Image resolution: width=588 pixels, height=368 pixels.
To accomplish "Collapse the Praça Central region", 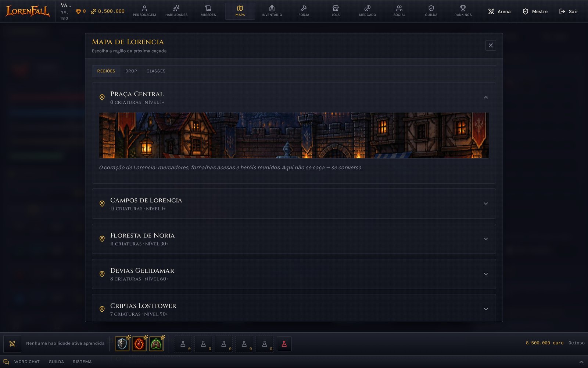I will click(486, 98).
